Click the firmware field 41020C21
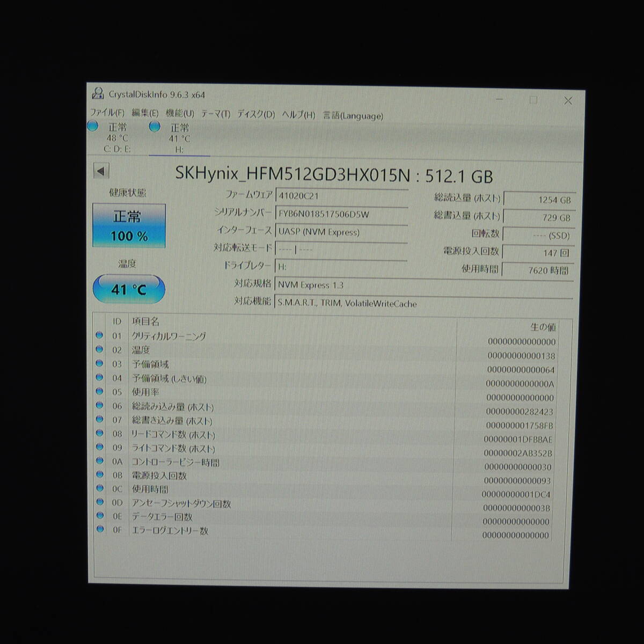 [x=341, y=196]
